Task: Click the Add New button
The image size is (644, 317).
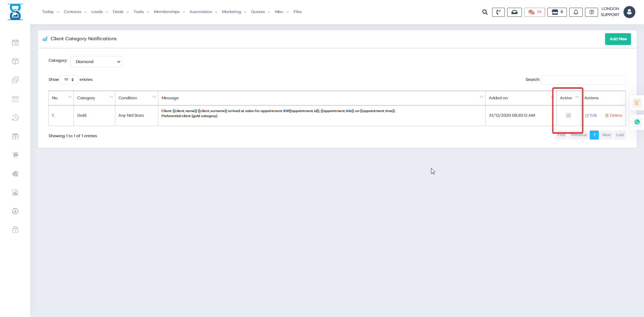Action: 618,39
